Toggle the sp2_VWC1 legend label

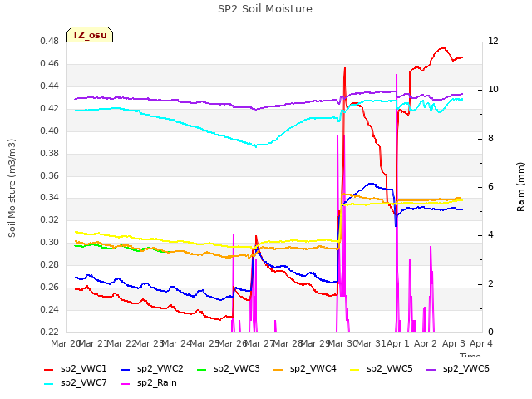tap(83, 369)
